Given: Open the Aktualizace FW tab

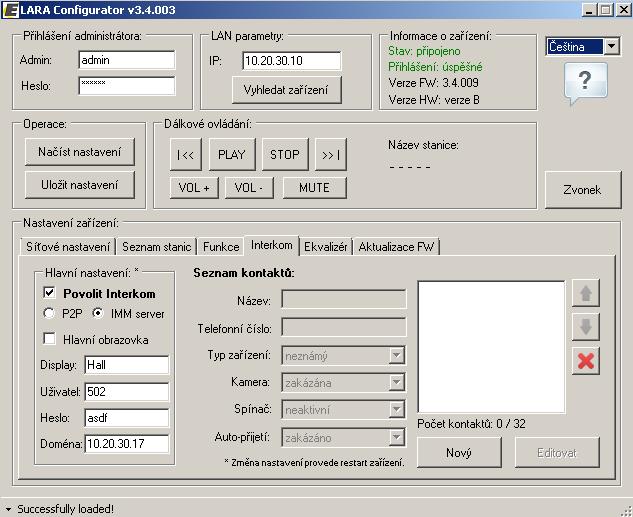Looking at the screenshot, I should coord(396,247).
